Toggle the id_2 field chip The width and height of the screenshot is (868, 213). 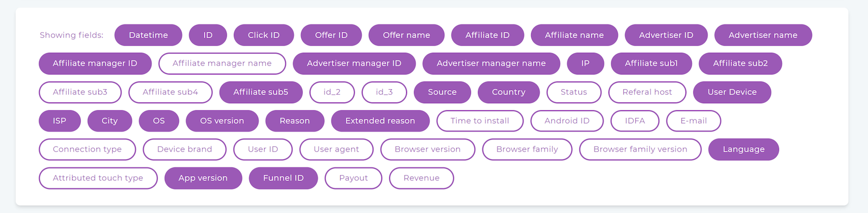tap(332, 92)
